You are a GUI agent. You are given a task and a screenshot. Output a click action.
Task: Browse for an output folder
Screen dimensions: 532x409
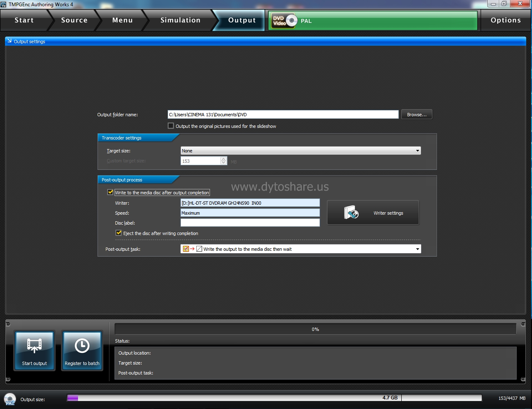tap(417, 115)
